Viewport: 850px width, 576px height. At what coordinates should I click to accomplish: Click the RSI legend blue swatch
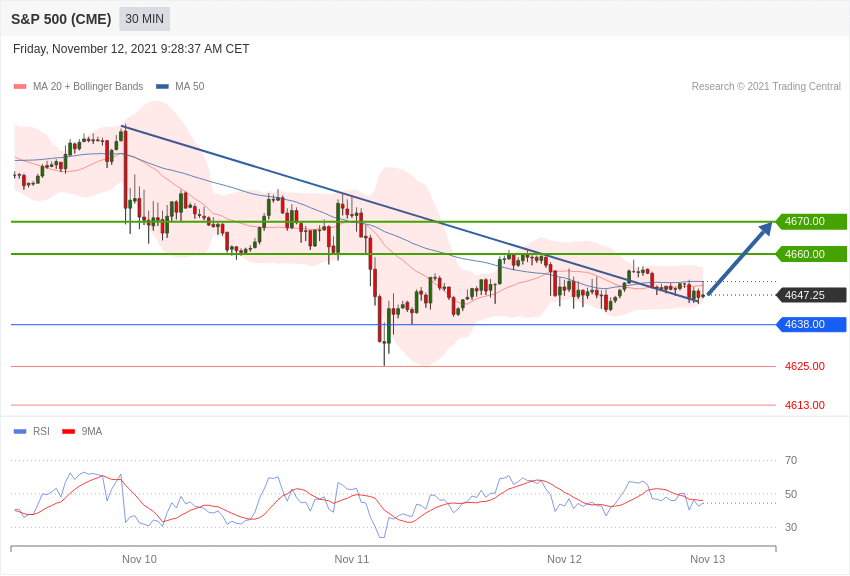tap(20, 431)
